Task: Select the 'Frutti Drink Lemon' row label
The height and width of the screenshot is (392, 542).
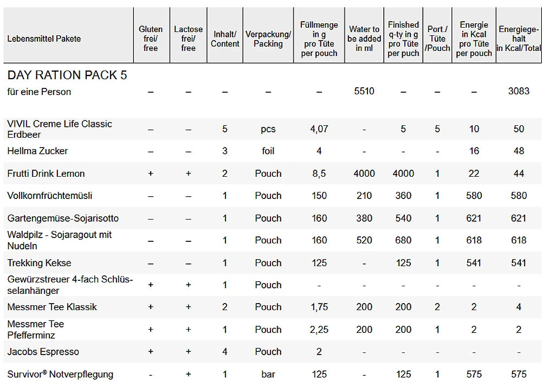Action: coord(46,173)
